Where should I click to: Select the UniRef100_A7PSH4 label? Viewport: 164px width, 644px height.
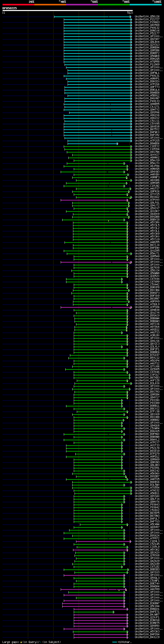pyautogui.click(x=147, y=307)
